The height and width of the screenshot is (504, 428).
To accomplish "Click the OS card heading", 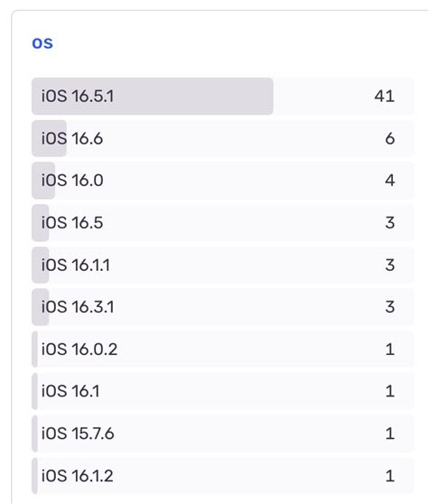I will [42, 43].
